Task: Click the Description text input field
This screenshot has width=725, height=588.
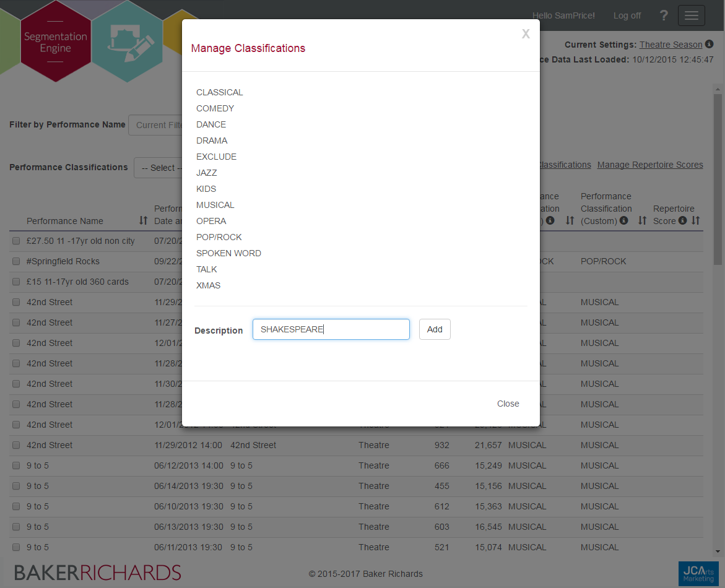Action: 331,329
